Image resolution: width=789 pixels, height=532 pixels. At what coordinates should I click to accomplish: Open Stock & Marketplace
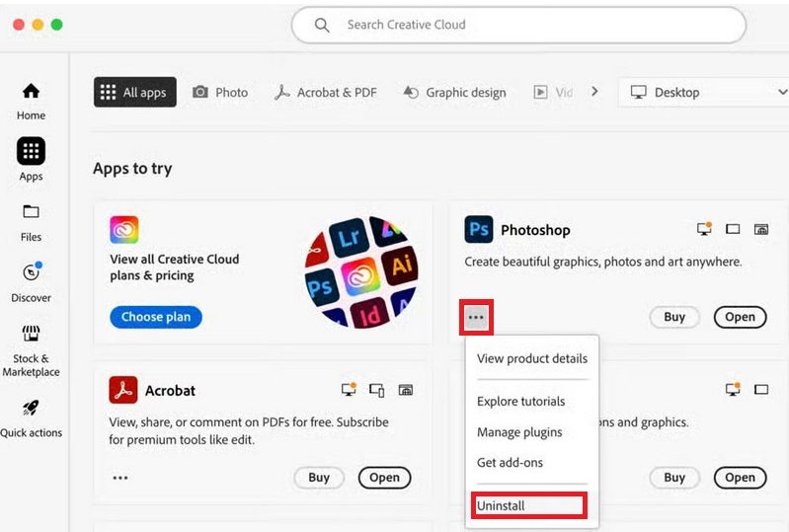click(x=31, y=350)
